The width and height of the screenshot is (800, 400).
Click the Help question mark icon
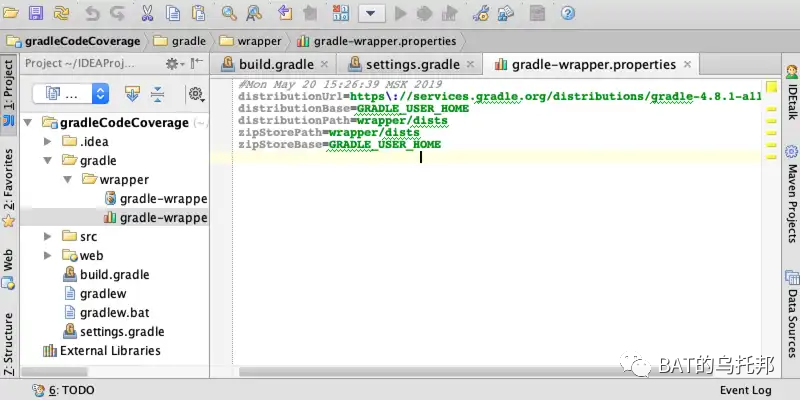tap(568, 13)
